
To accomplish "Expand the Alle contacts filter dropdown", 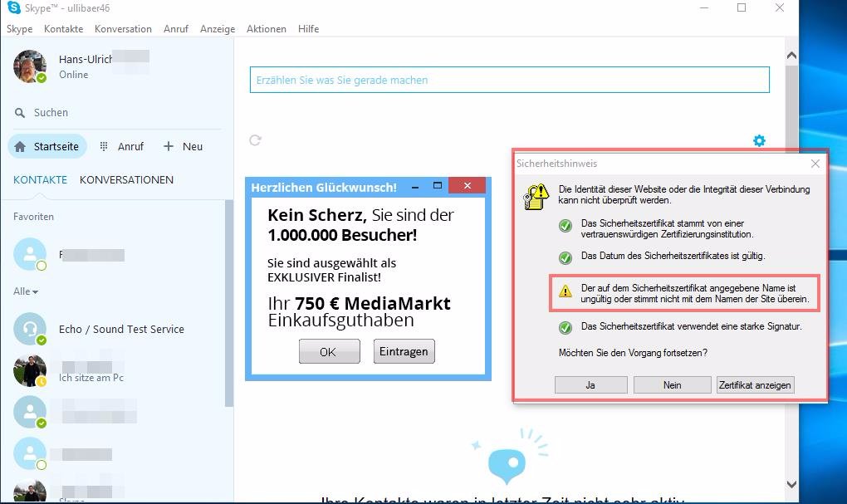I will (x=26, y=291).
